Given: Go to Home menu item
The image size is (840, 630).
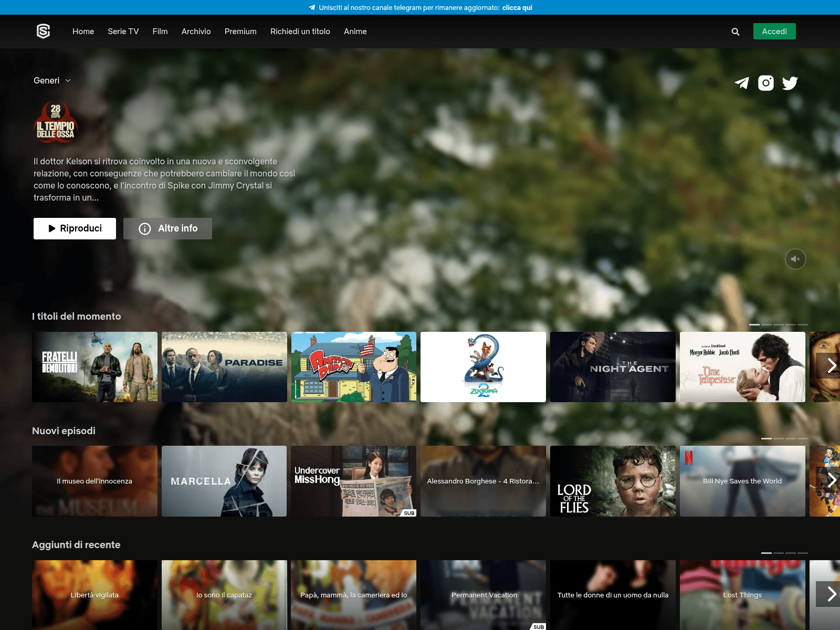Looking at the screenshot, I should point(83,31).
